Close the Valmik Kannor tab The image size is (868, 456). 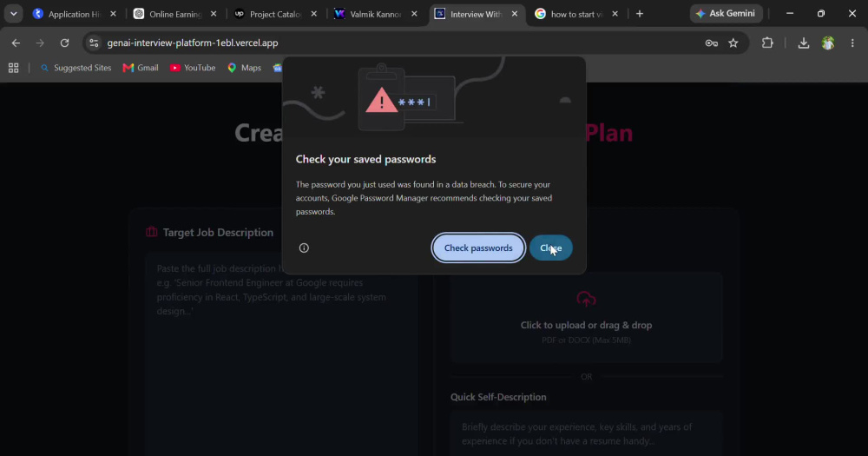(414, 14)
